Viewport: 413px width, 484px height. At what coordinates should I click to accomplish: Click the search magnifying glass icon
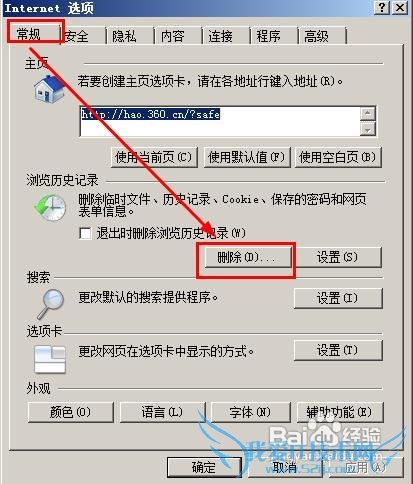51,304
